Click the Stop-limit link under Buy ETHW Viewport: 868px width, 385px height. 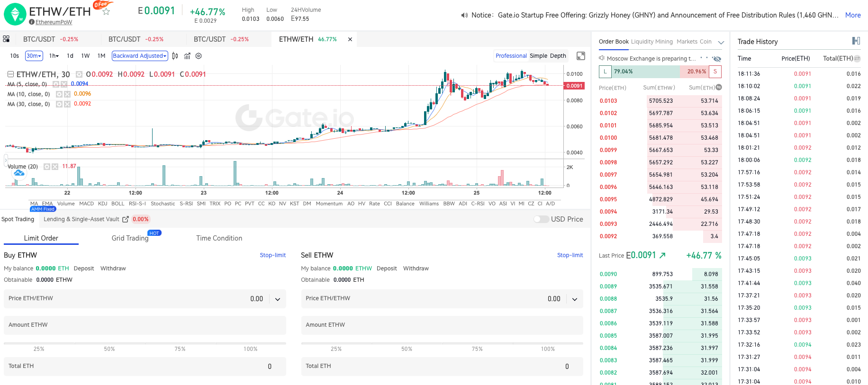272,255
